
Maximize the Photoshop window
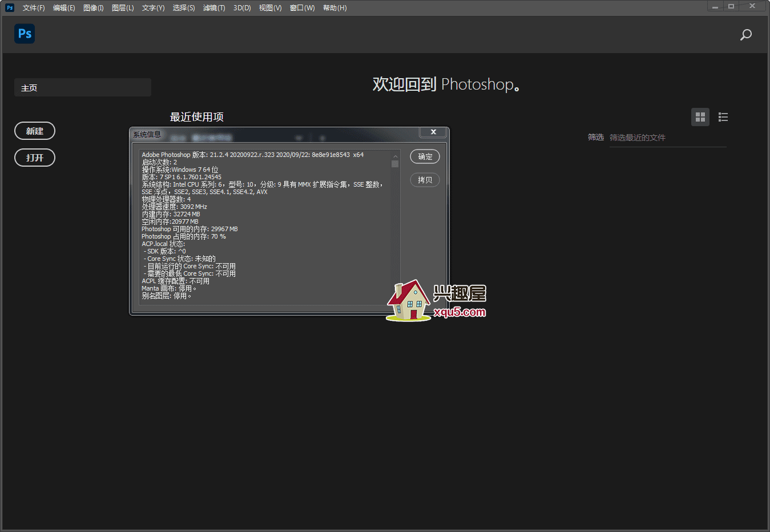(731, 6)
